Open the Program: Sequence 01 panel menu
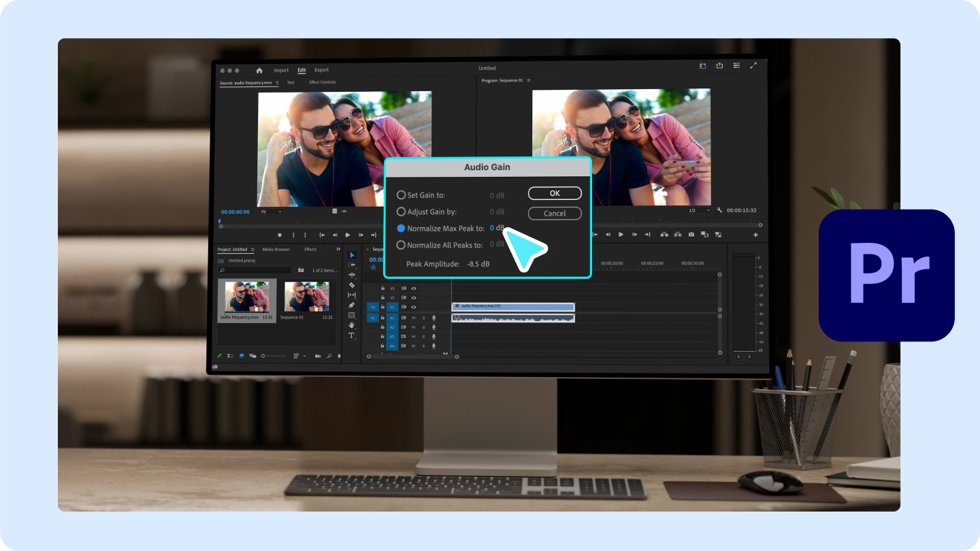This screenshot has height=551, width=980. tap(528, 80)
